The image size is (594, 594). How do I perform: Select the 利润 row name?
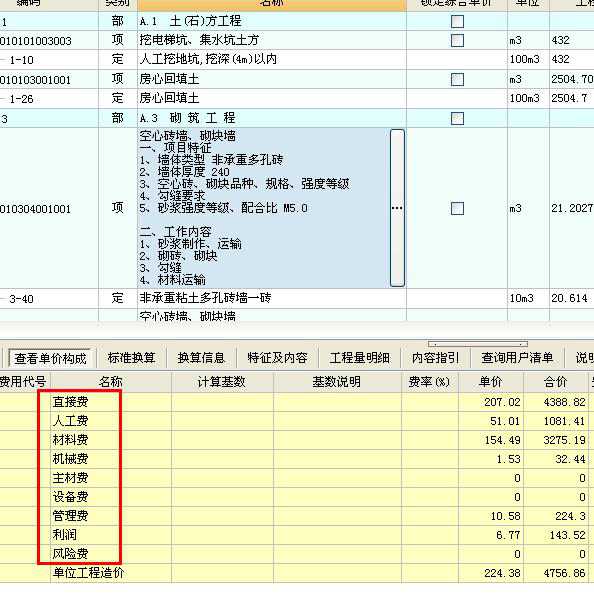click(x=65, y=535)
